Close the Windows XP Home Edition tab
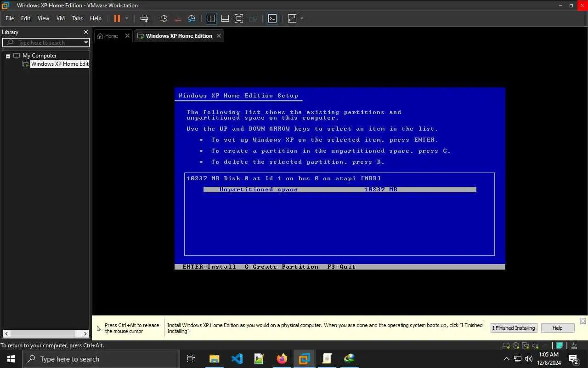 point(219,36)
